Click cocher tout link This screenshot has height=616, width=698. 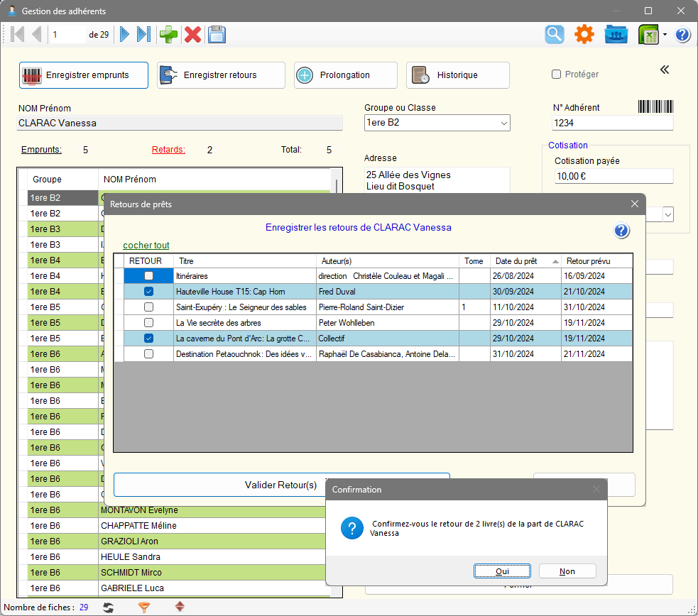[x=146, y=245]
